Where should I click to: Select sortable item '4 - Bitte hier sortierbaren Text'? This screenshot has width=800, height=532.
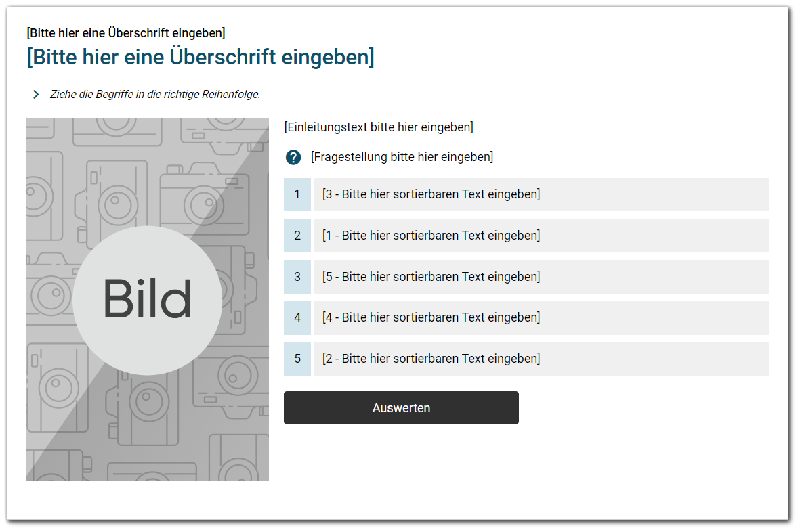pos(541,317)
